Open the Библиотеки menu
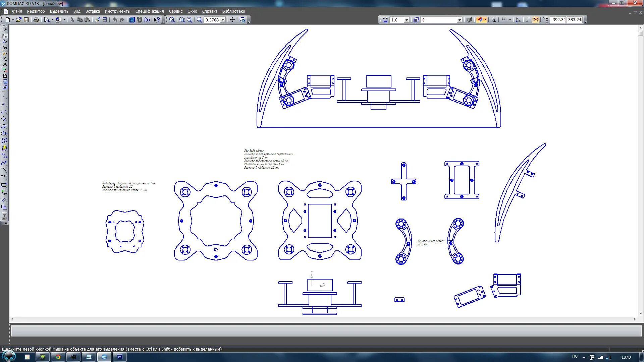 pos(233,11)
